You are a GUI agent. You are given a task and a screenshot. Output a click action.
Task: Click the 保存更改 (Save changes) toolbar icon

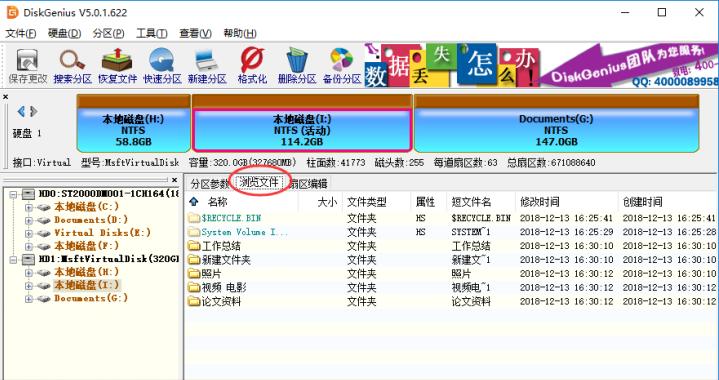click(28, 66)
